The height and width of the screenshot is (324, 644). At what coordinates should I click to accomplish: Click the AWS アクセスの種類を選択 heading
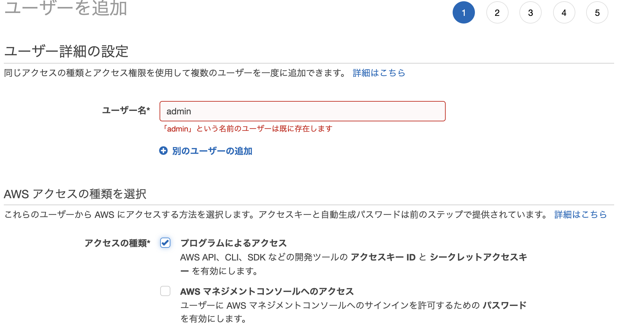75,194
